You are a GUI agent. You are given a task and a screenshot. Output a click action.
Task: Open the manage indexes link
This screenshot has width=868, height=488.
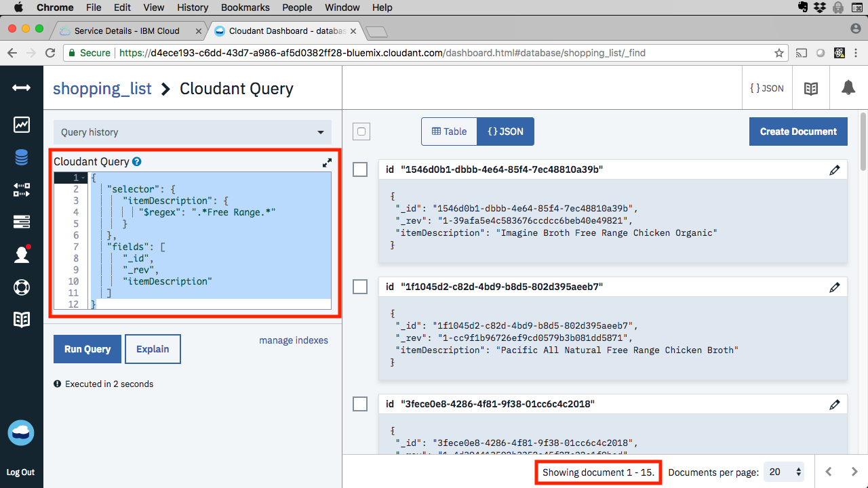[x=294, y=340]
